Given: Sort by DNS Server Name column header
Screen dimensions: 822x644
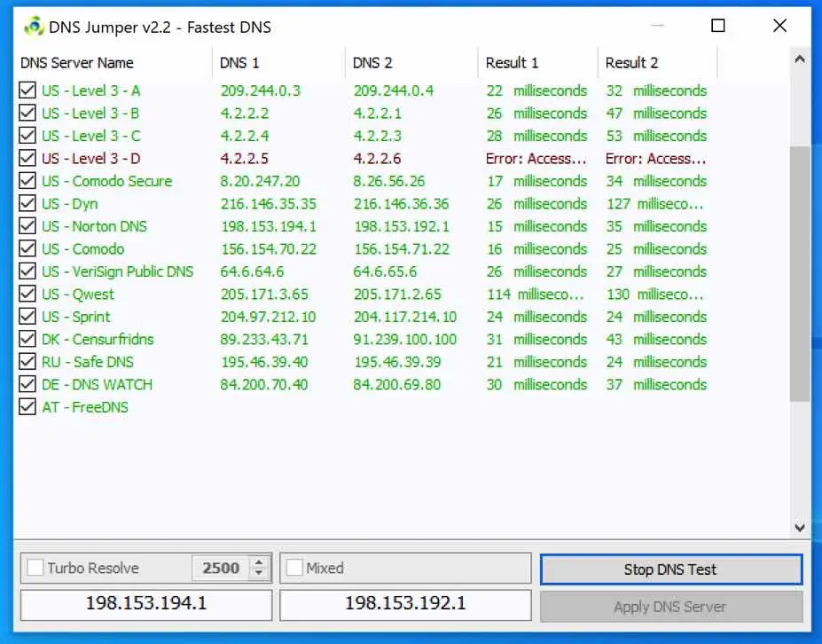Looking at the screenshot, I should point(113,63).
